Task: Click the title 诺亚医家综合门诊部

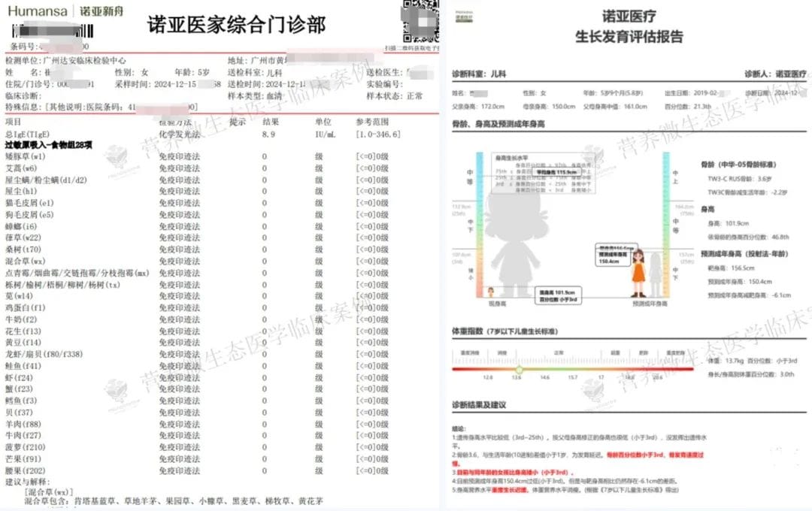Action: pyautogui.click(x=236, y=24)
